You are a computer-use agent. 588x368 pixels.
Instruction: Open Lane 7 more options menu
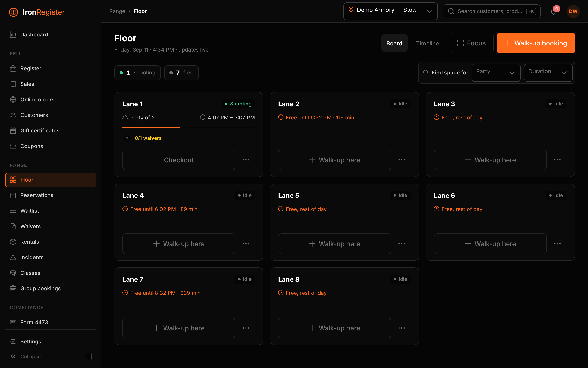coord(246,328)
